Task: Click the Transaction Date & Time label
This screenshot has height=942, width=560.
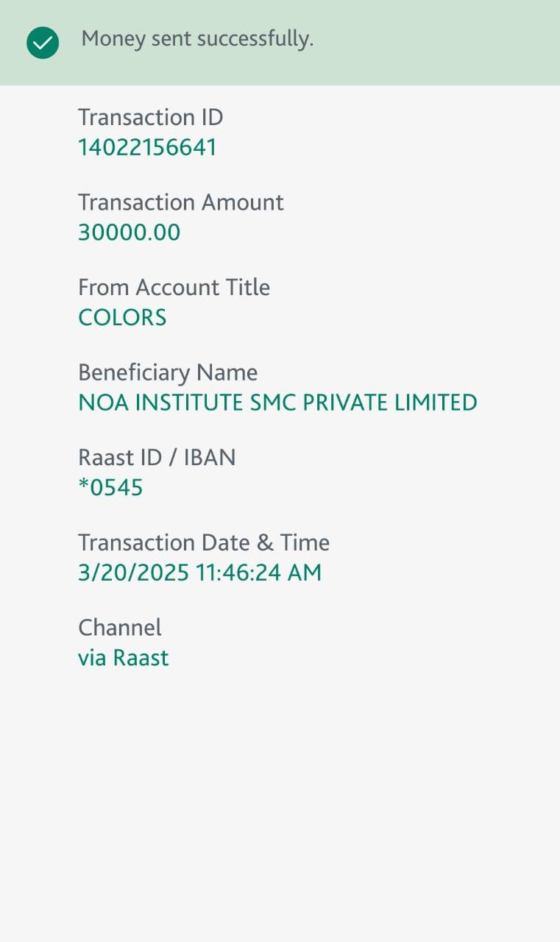Action: point(204,542)
